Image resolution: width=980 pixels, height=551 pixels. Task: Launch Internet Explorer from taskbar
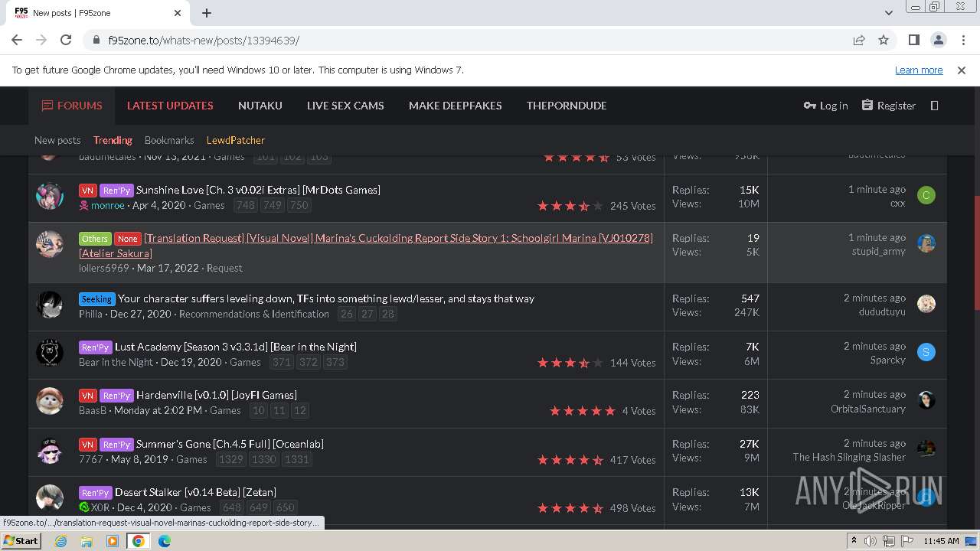(x=60, y=541)
